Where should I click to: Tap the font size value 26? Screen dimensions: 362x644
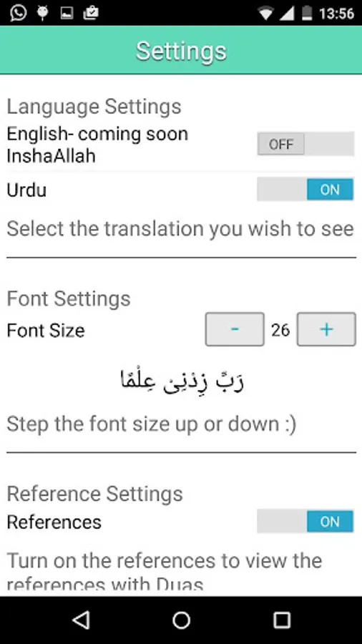tap(280, 330)
